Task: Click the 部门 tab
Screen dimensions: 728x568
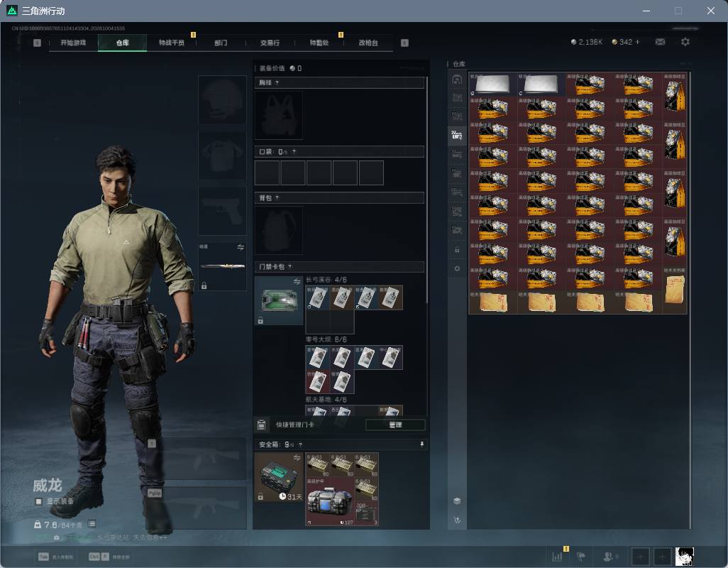Action: pos(221,43)
